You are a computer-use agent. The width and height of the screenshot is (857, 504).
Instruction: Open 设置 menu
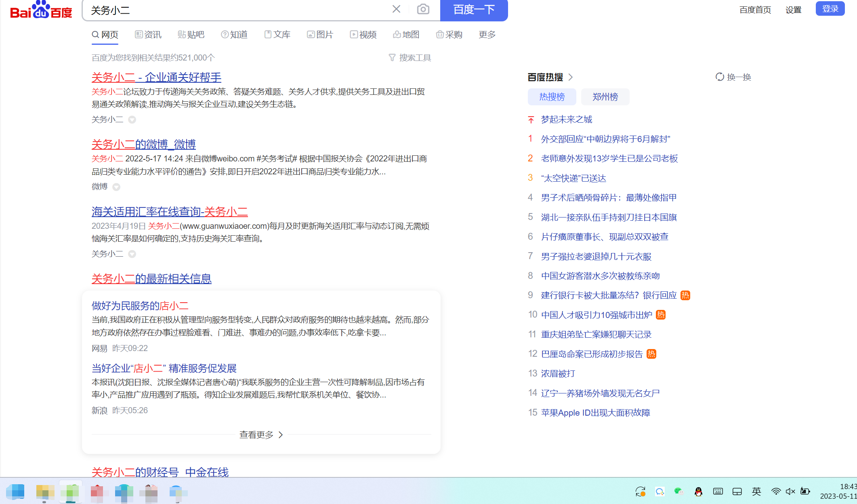793,10
